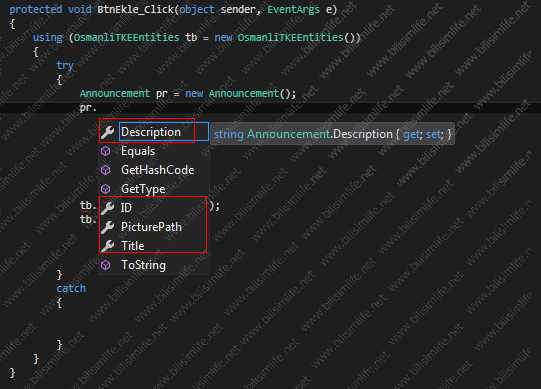Click 'new OsmanliTKEEntities()' constructor call
541x389 pixels.
(287, 37)
